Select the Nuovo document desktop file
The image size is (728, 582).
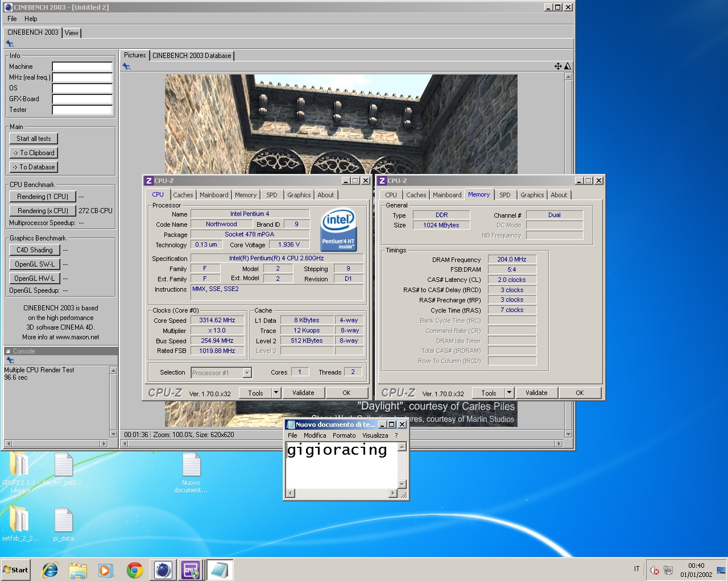coord(191,472)
